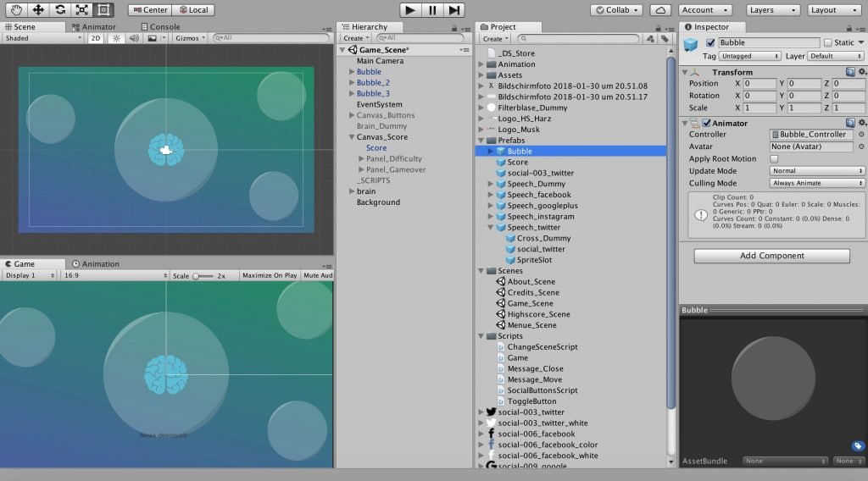Image resolution: width=868 pixels, height=481 pixels.
Task: Select the Rotate tool
Action: [x=60, y=10]
